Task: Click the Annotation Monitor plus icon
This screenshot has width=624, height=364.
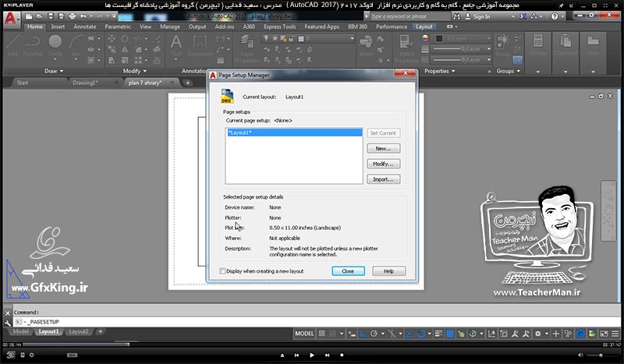Action: point(556,334)
